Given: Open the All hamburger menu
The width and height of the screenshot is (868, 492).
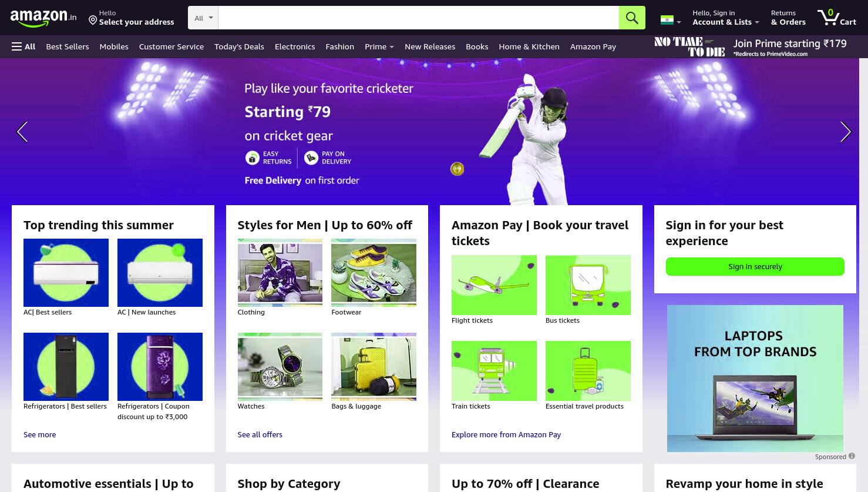Looking at the screenshot, I should coord(23,46).
